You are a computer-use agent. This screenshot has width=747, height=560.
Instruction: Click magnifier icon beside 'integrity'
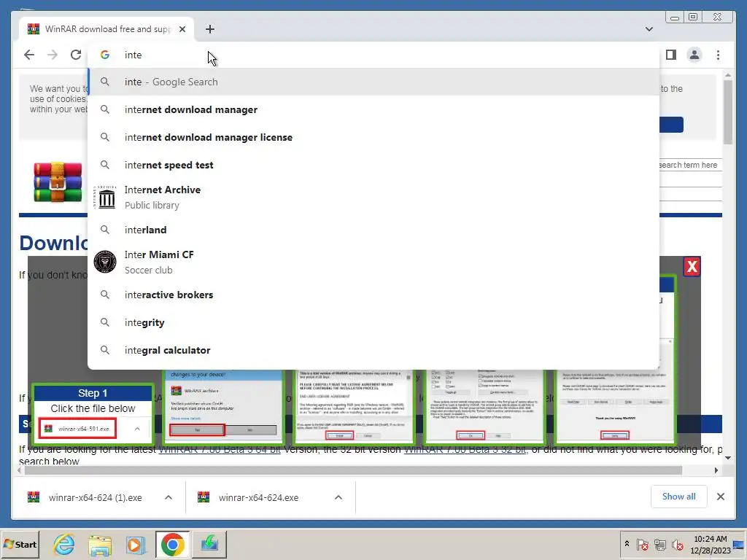point(105,322)
